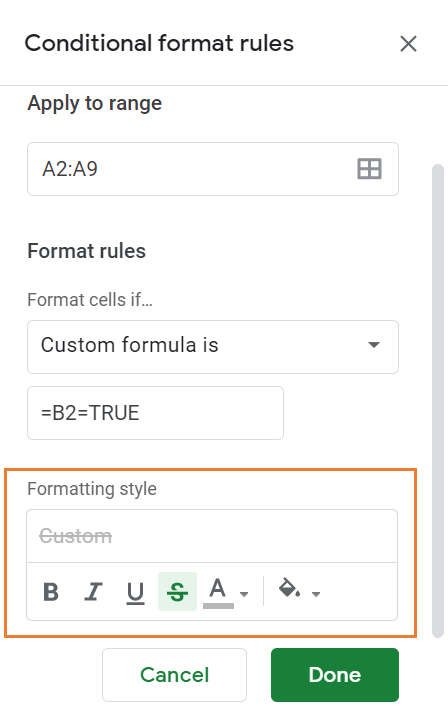Toggle italic formatting style
Image resolution: width=448 pixels, height=708 pixels.
pos(93,592)
